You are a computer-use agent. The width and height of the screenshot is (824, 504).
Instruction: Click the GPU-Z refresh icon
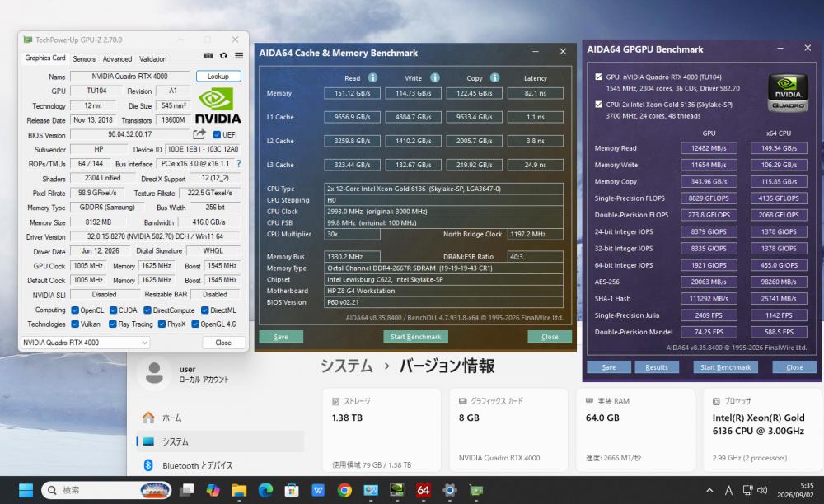[x=223, y=56]
